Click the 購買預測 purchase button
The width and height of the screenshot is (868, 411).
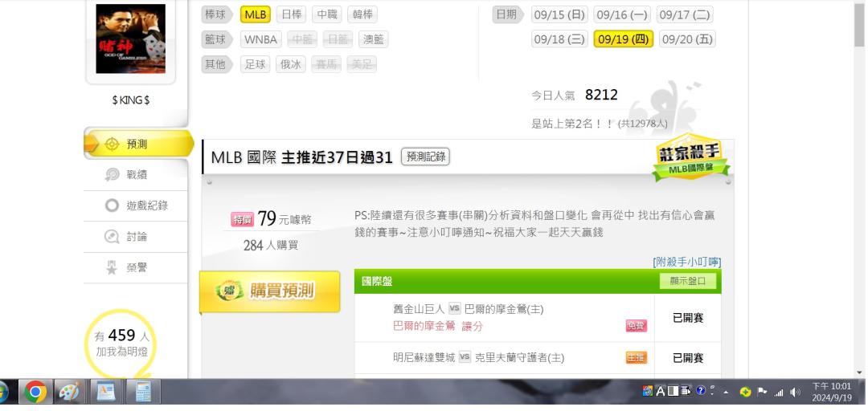point(269,291)
